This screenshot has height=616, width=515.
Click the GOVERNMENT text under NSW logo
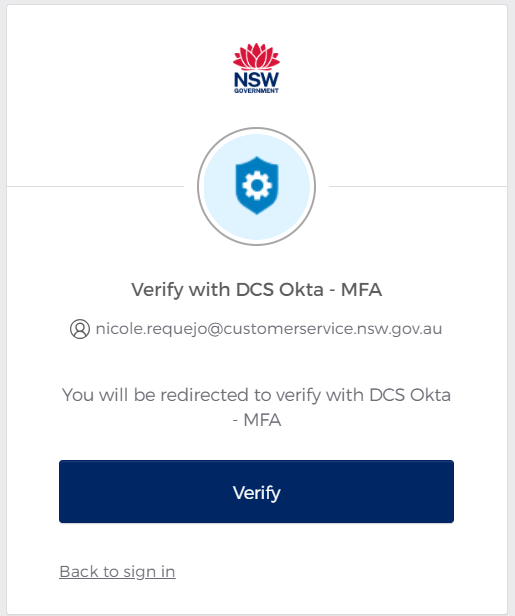tap(256, 91)
